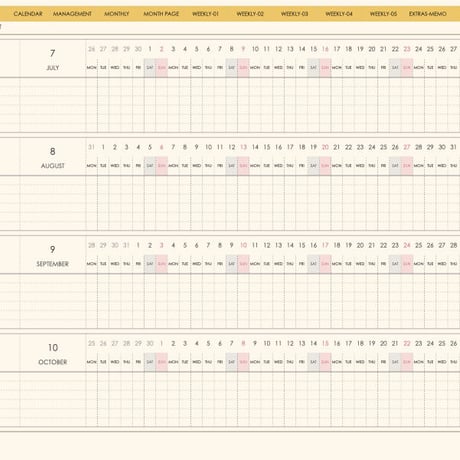Click the SEPTEMBER month label

(x=53, y=264)
